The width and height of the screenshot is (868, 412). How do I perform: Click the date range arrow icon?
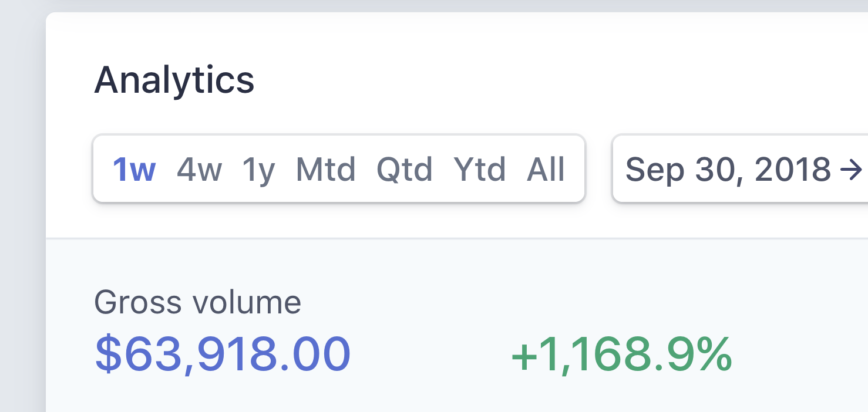(x=850, y=170)
